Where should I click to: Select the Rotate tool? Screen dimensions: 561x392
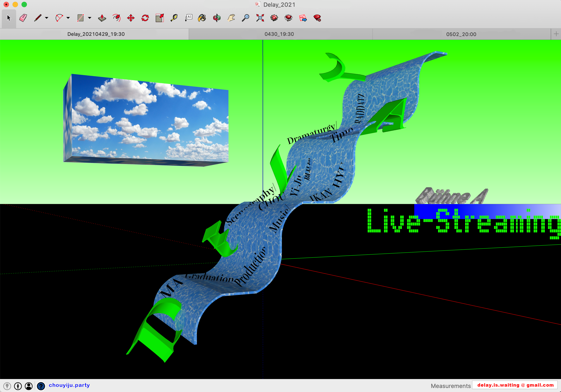click(x=145, y=18)
